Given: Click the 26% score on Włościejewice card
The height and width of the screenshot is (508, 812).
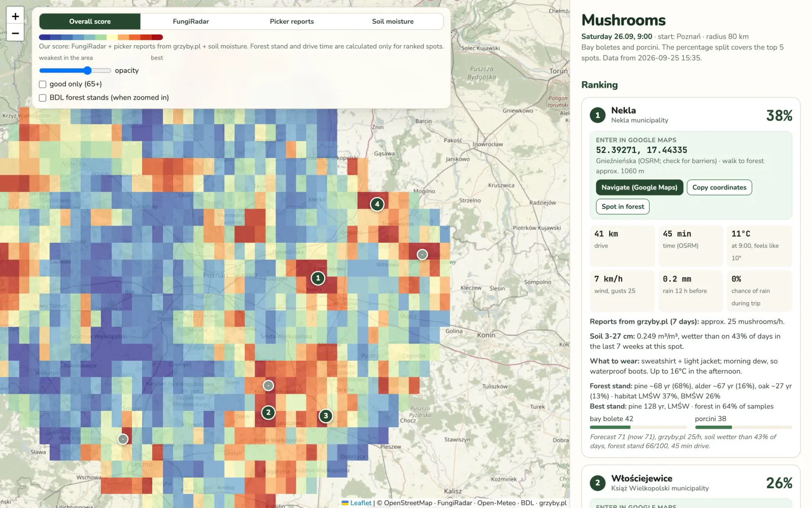Looking at the screenshot, I should click(780, 483).
